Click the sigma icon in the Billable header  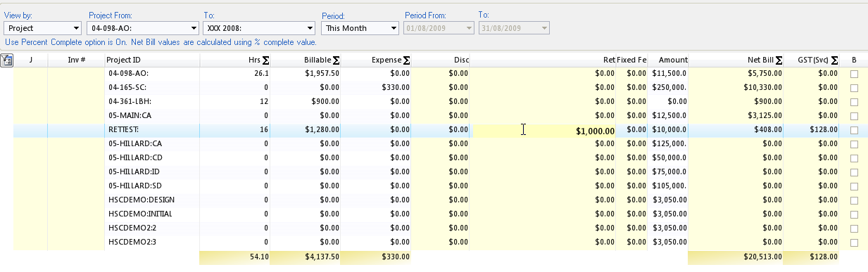(x=336, y=60)
